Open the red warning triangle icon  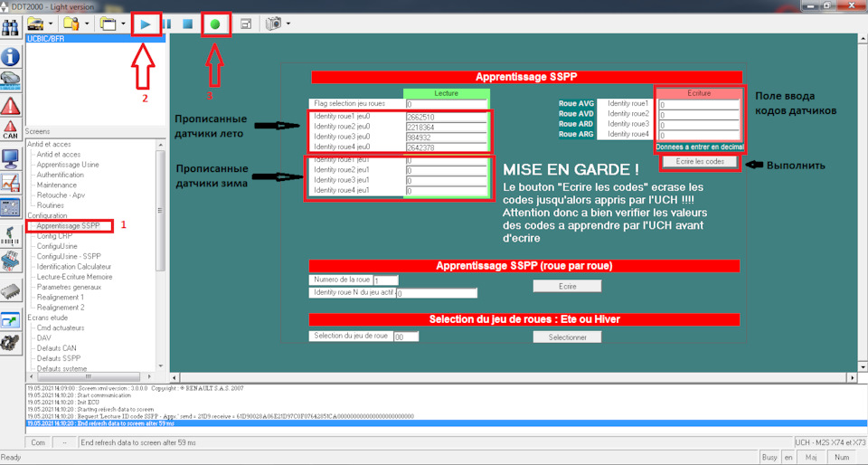pos(11,105)
